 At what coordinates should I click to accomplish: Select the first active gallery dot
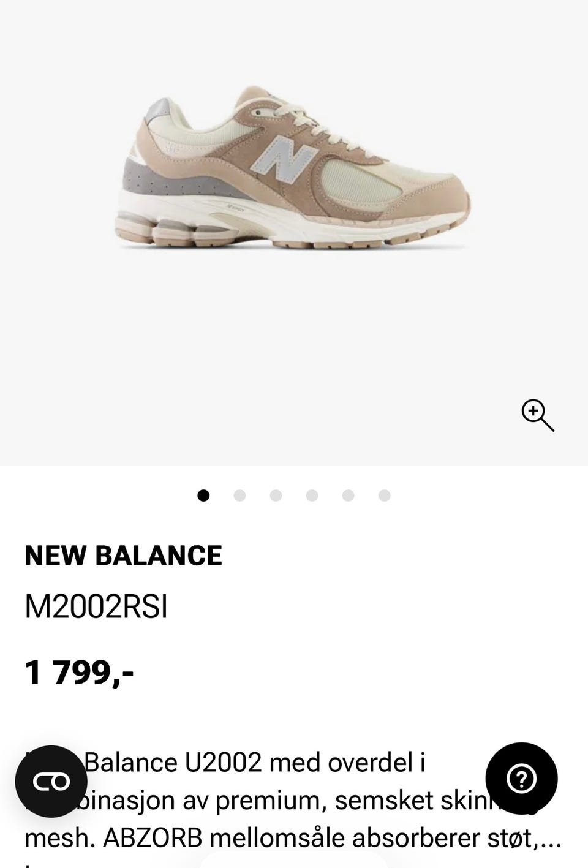pyautogui.click(x=203, y=496)
